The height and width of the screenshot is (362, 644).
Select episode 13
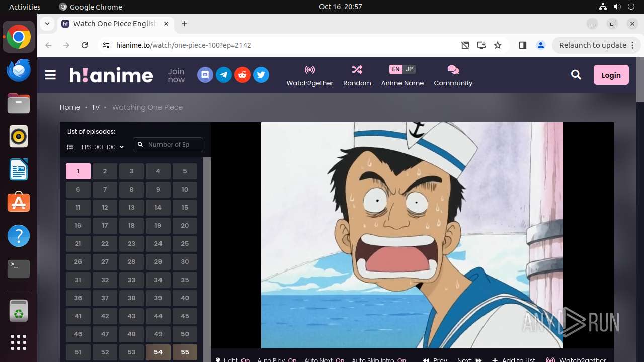click(131, 208)
